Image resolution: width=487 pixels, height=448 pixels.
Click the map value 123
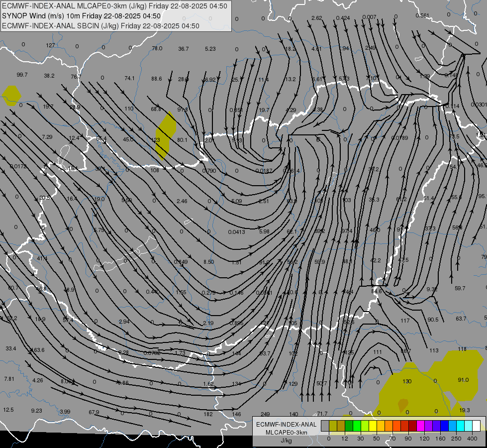pos(156,140)
